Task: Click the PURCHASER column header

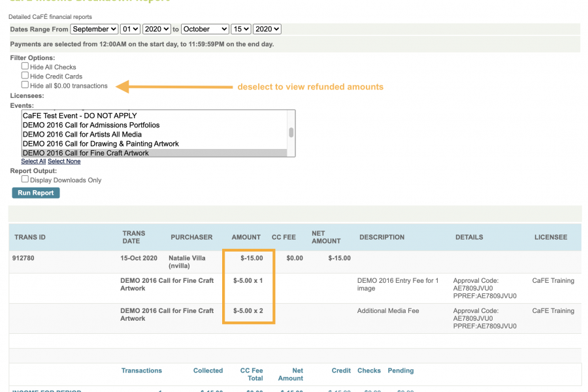Action: (191, 237)
